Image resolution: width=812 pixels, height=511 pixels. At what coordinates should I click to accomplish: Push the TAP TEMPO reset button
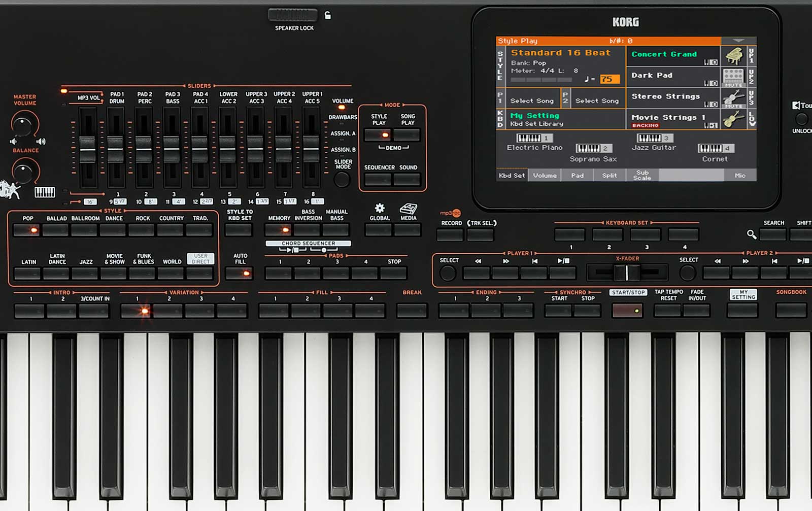point(668,310)
